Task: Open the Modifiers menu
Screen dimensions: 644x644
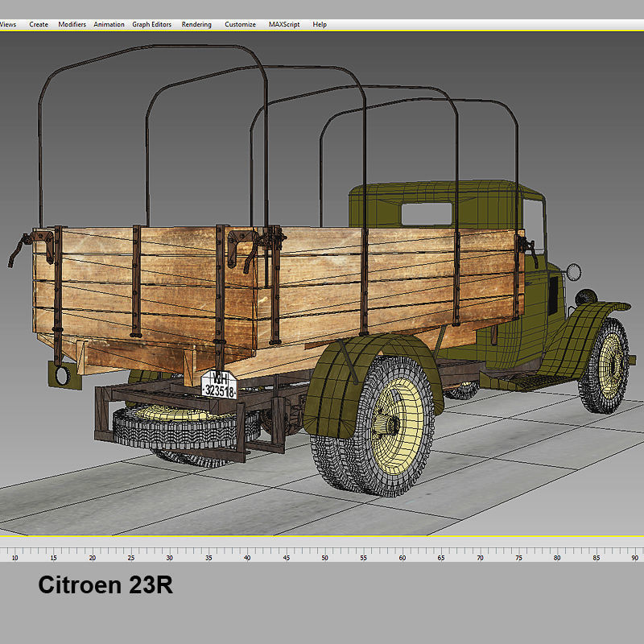Action: 72,25
